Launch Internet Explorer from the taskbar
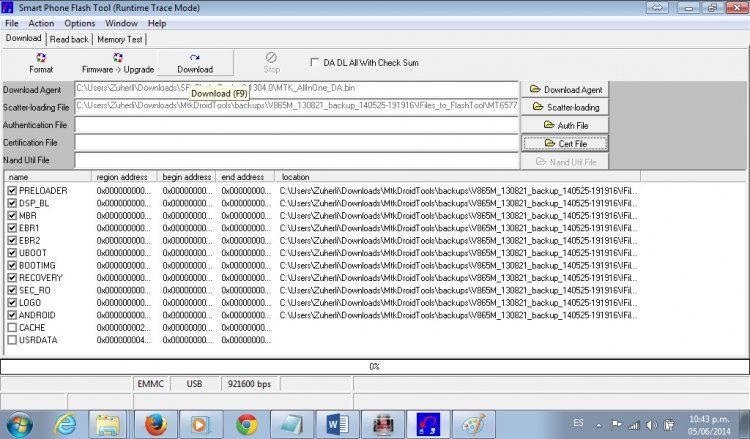The height and width of the screenshot is (439, 750). tap(66, 424)
